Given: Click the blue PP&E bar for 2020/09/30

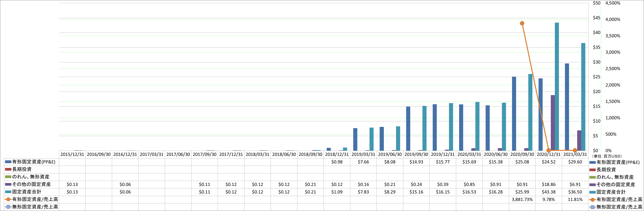Looking at the screenshot, I should pyautogui.click(x=514, y=114).
